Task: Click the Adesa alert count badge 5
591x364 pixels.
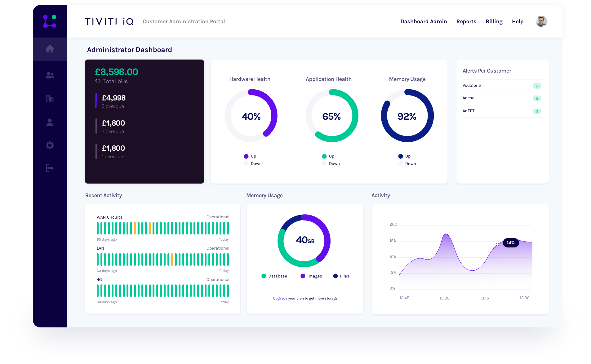Action: point(537,98)
